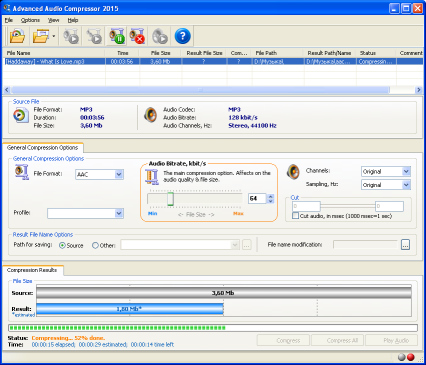Open audio file with the toolbar folder icon
426x365 pixels.
17,36
